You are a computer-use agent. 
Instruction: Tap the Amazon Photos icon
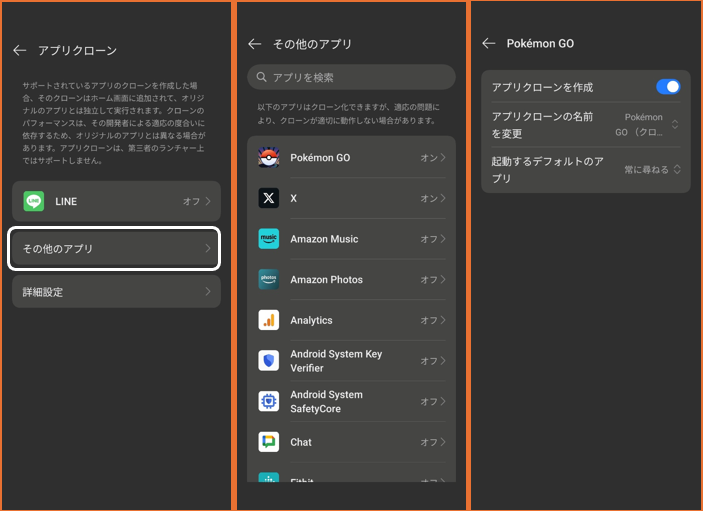coord(268,280)
